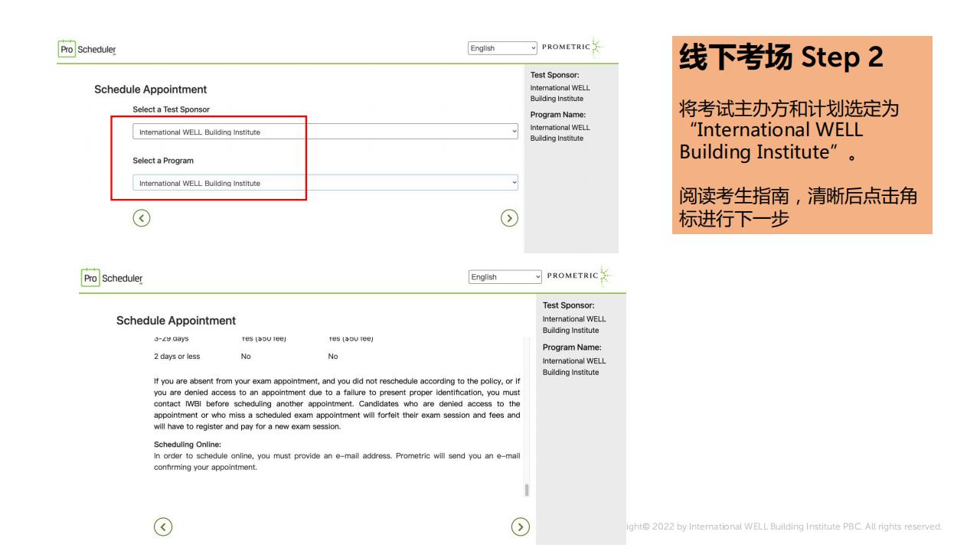This screenshot has height=551, width=980.
Task: Open the Select a Program dropdown
Action: point(325,183)
